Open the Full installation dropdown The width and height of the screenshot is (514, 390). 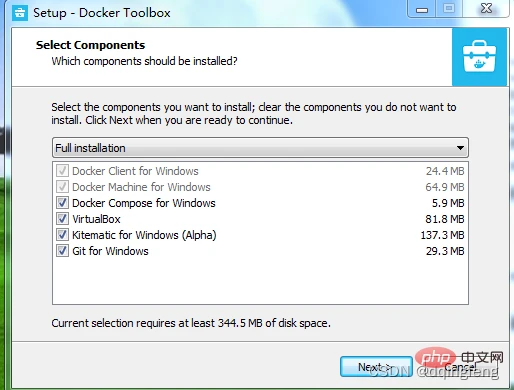260,148
